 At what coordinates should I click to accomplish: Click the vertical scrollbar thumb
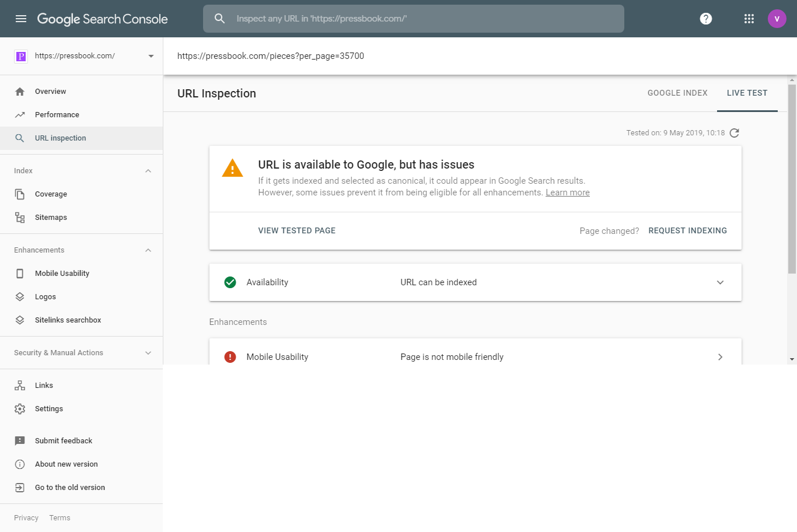792,179
